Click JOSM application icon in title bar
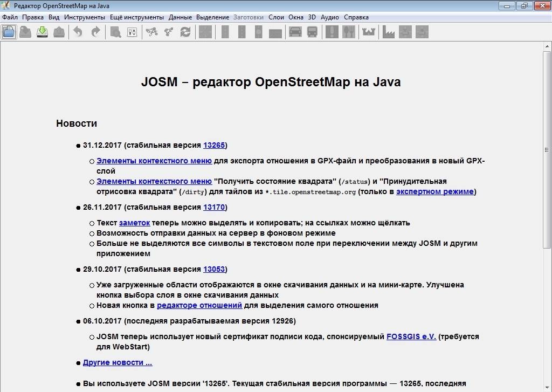 [x=5, y=5]
